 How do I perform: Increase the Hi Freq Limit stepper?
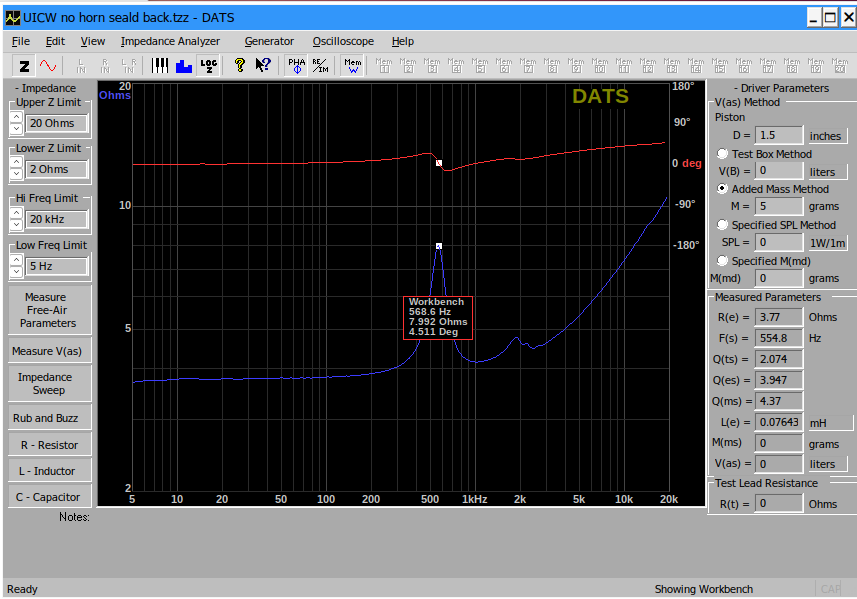click(x=16, y=213)
